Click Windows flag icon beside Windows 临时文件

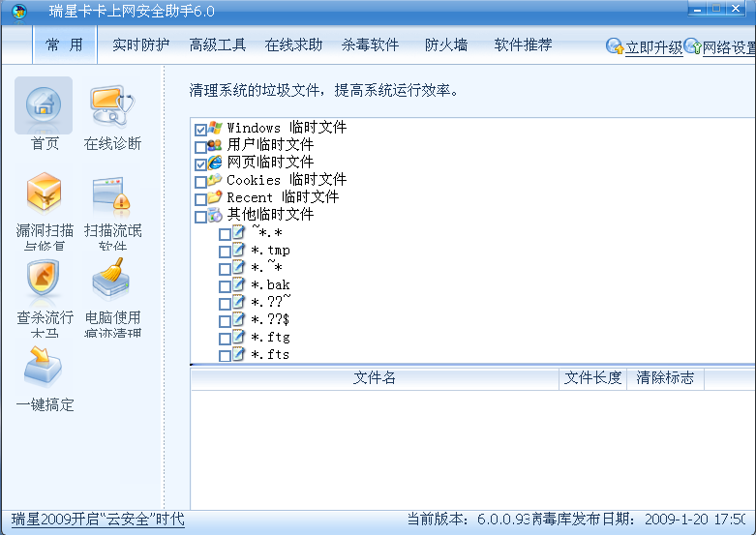point(215,128)
